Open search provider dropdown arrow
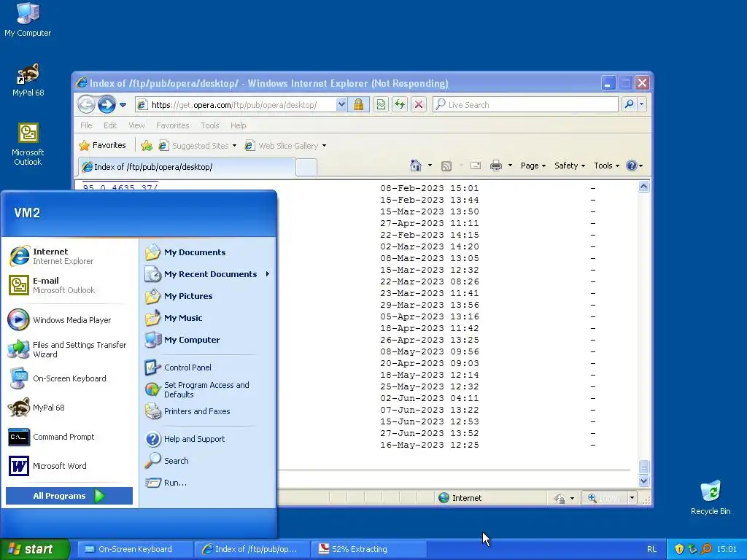 coord(642,104)
